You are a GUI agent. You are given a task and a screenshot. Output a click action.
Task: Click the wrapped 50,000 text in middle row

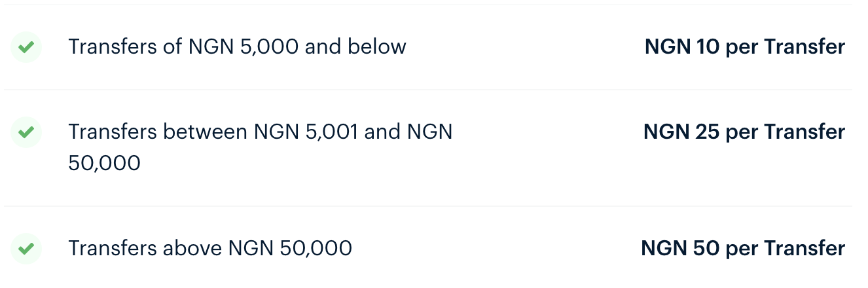point(105,163)
